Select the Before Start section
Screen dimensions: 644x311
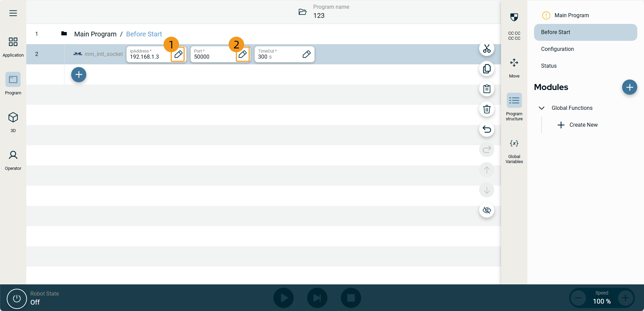click(585, 32)
